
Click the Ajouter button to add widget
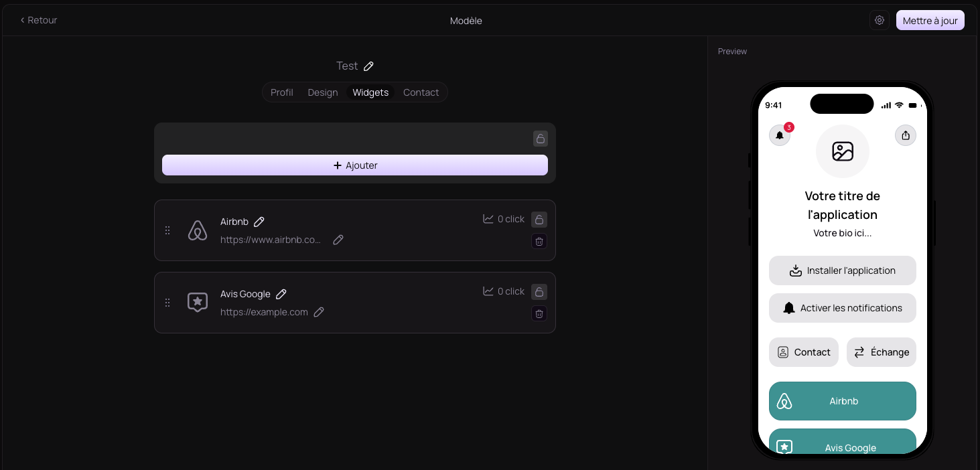(x=355, y=165)
